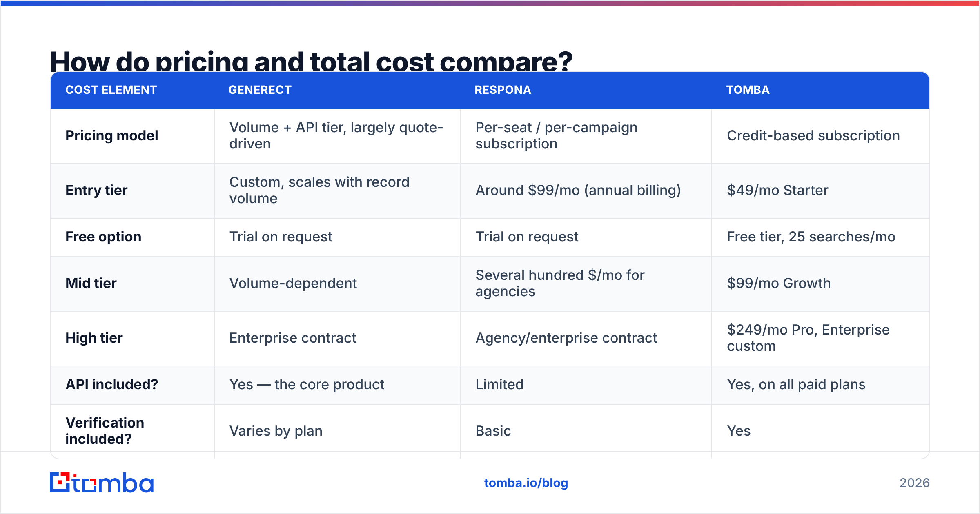Screen dimensions: 980x514
Task: Open the tomba.io/blog link
Action: (526, 483)
